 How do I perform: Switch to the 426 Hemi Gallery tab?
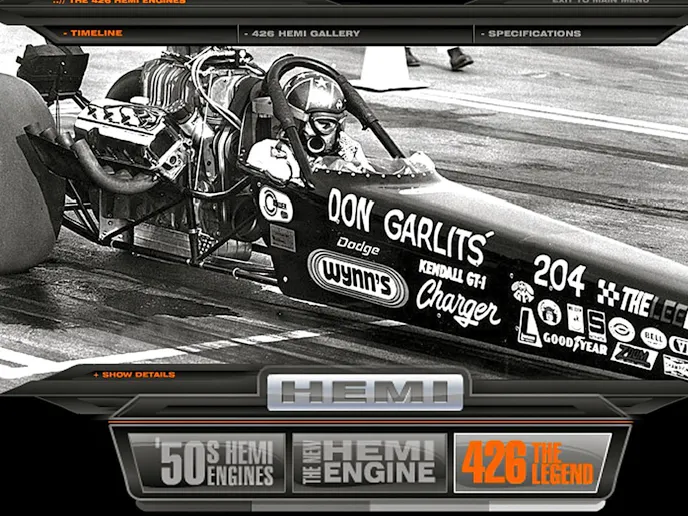[303, 33]
